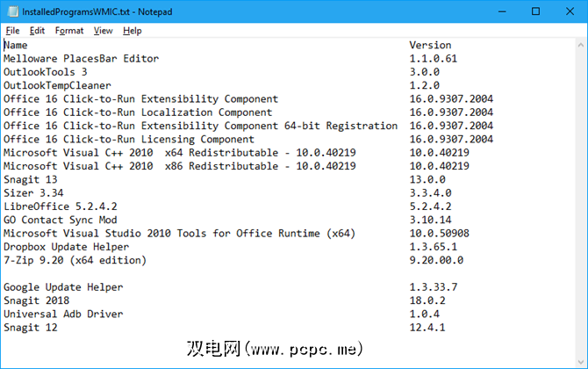Click the Universal Adb Driver entry
Image resolution: width=588 pixels, height=369 pixels.
coord(63,314)
